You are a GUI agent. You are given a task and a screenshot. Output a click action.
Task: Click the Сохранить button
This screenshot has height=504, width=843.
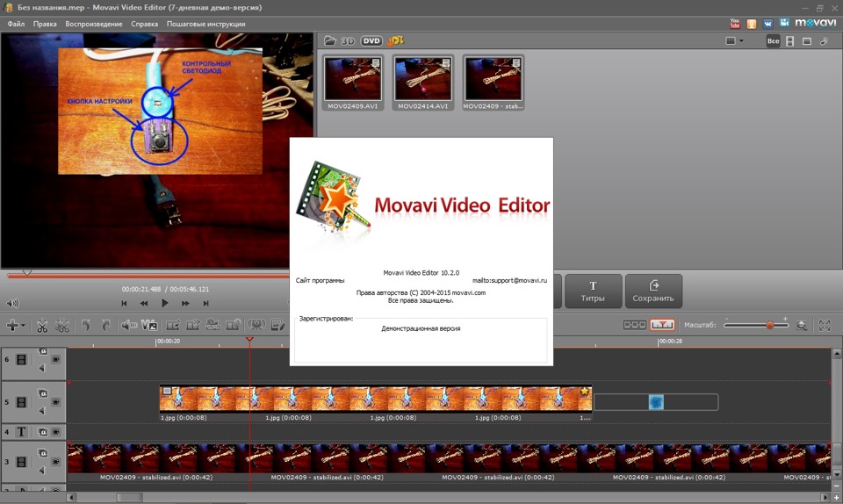point(653,292)
